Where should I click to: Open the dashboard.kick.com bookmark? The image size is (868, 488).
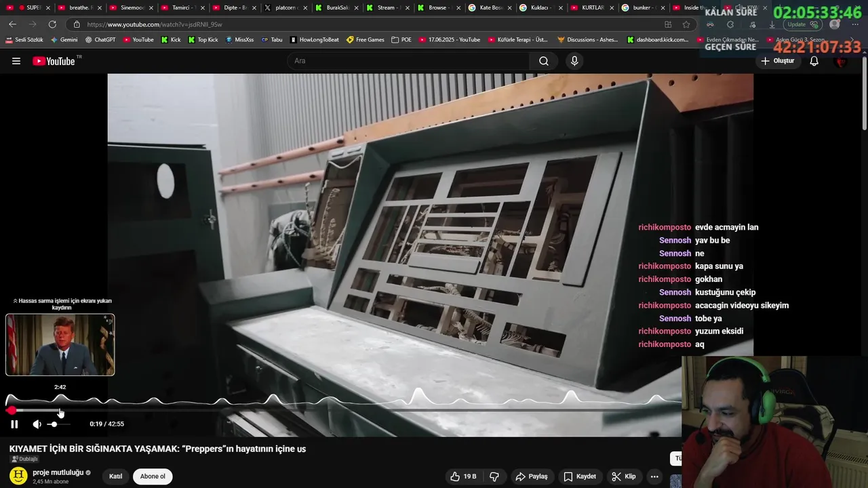tap(658, 40)
